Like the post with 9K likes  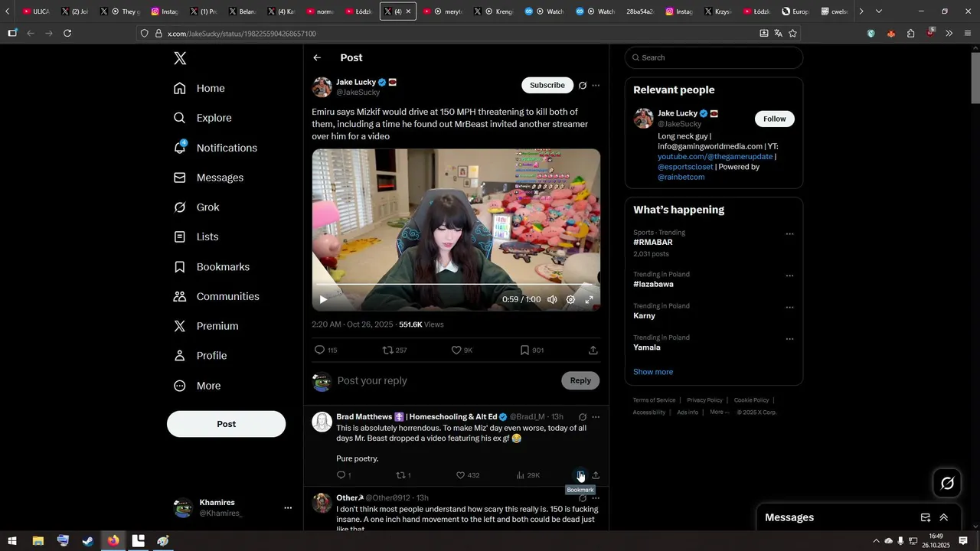462,350
